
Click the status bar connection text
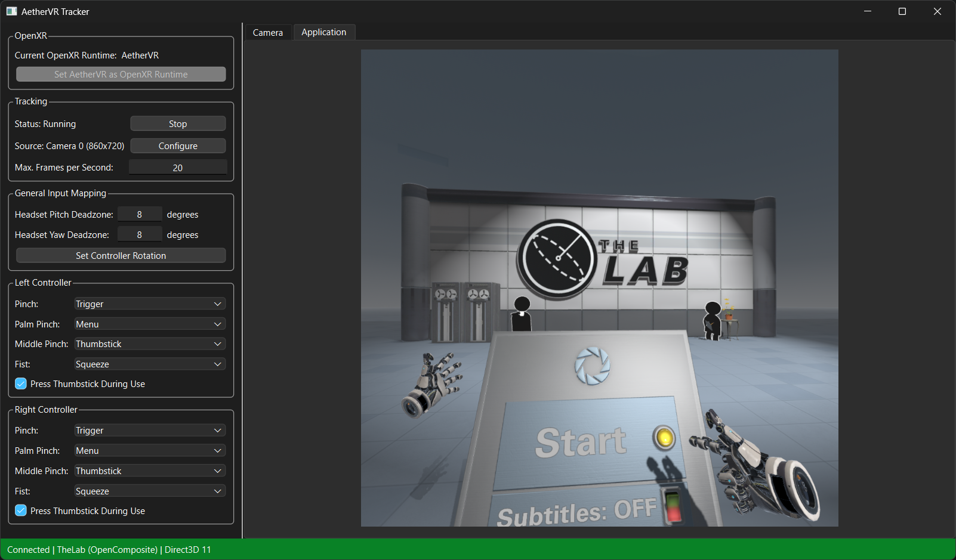pos(109,550)
